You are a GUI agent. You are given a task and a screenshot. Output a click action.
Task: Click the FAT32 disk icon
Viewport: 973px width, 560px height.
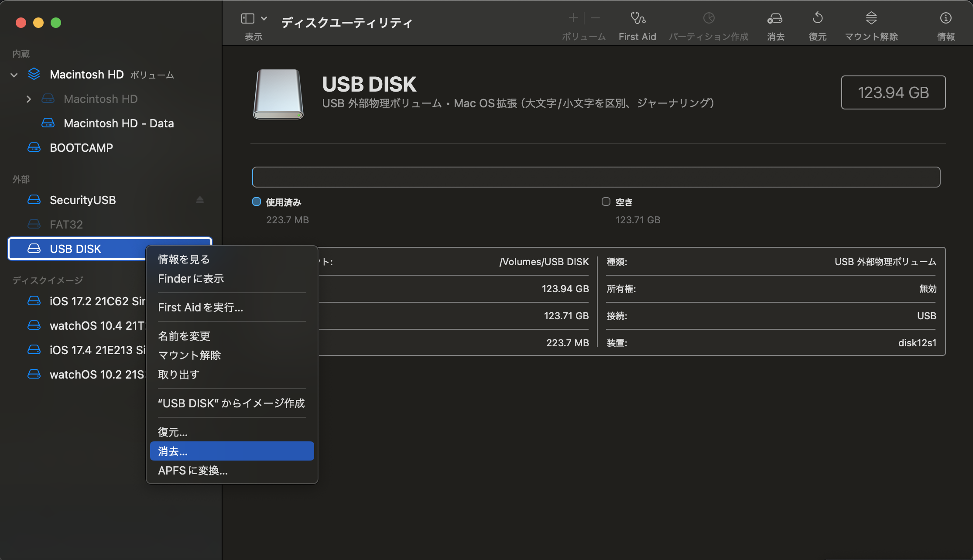point(34,224)
